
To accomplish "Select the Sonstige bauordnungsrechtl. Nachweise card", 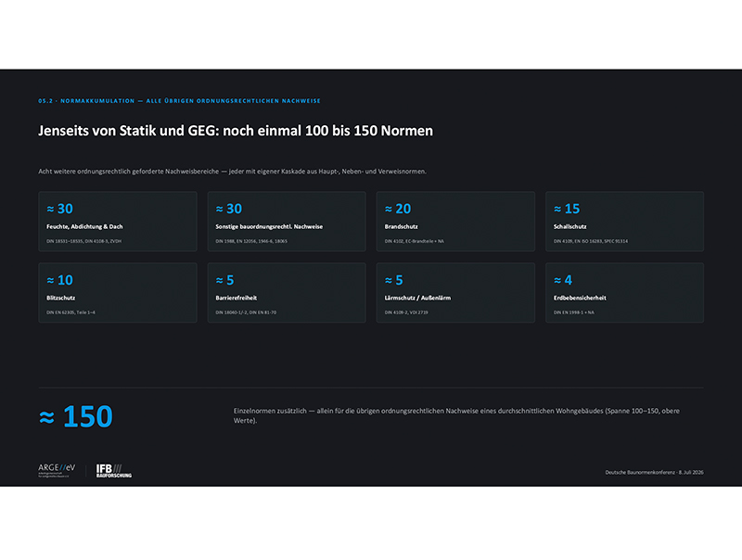I will pyautogui.click(x=287, y=222).
